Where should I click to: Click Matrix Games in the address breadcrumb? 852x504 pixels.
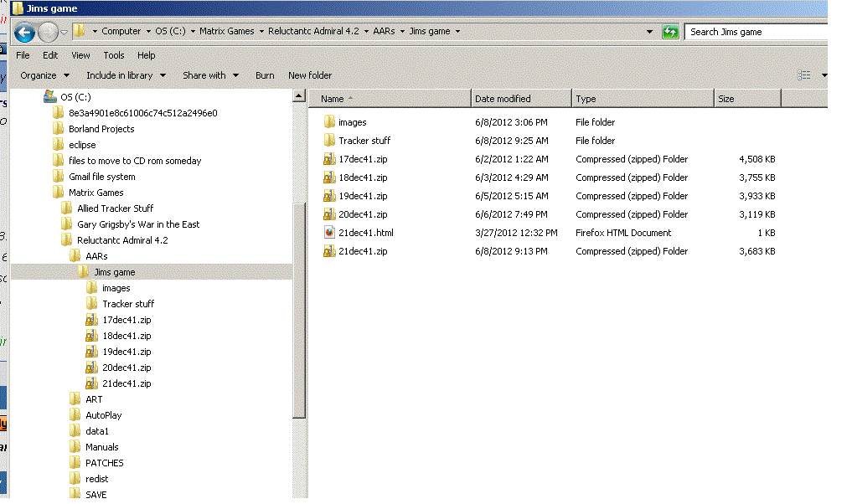[226, 31]
